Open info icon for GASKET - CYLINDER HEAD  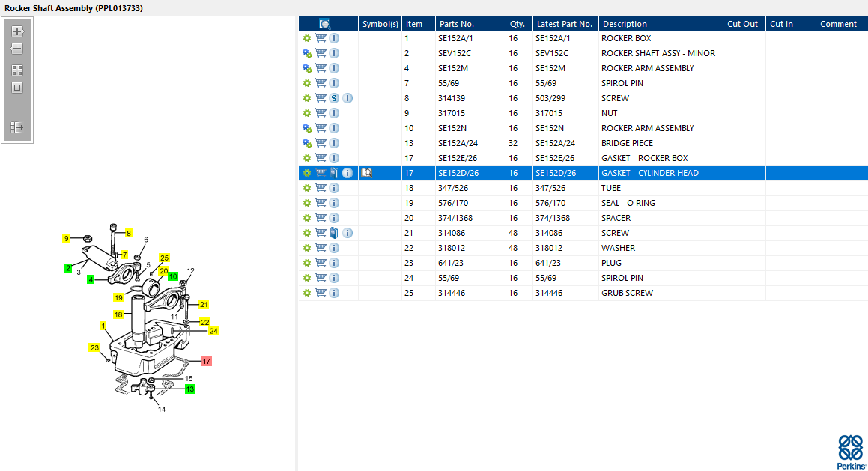coord(347,173)
